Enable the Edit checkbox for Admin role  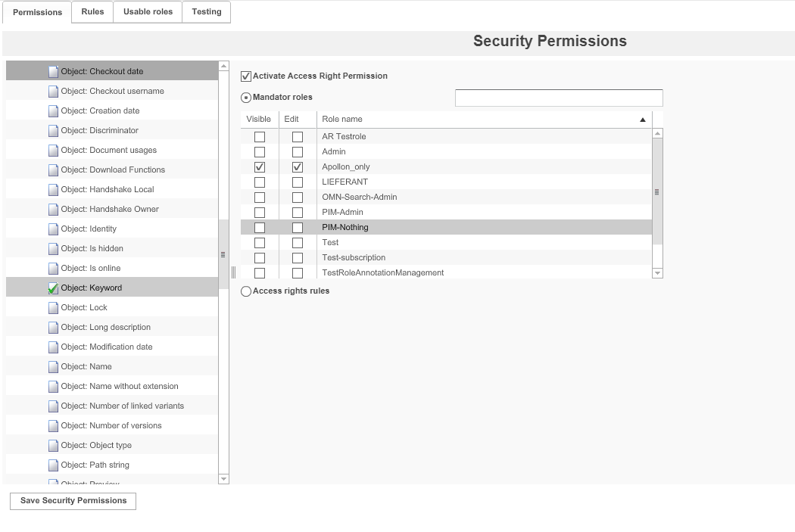coord(297,151)
